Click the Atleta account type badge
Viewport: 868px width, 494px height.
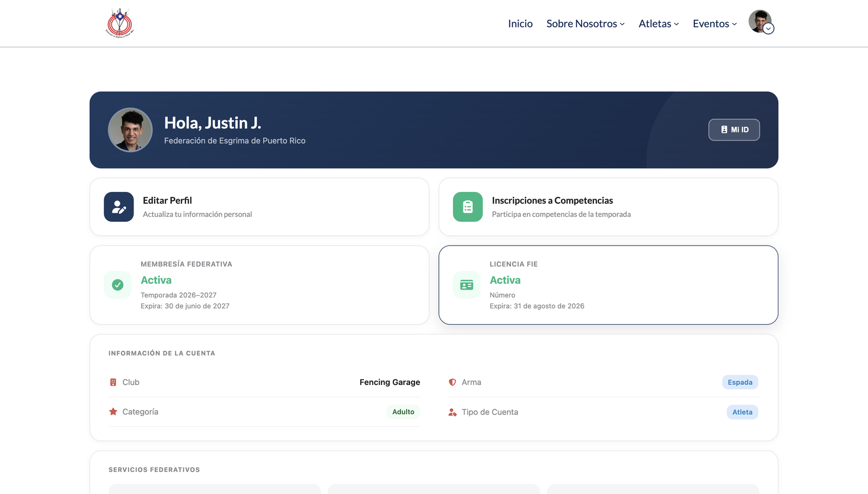coord(742,412)
